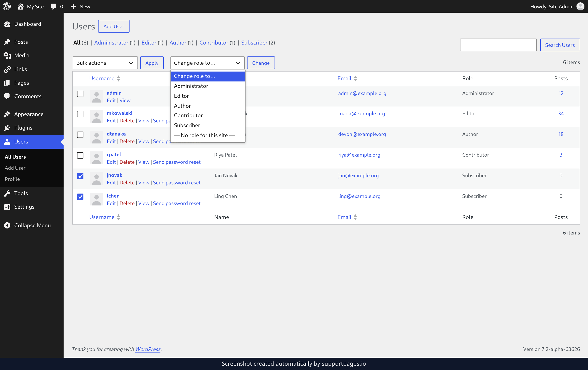
Task: Select Contributor from the role list
Action: [x=208, y=115]
